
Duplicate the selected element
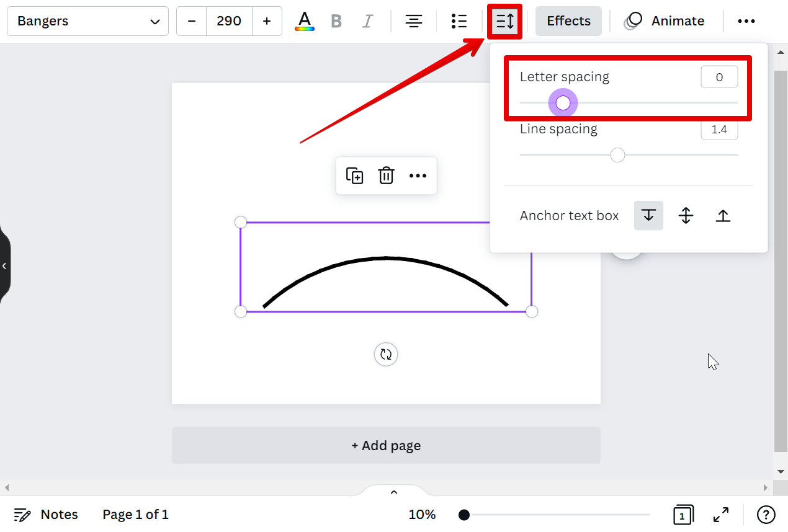click(x=354, y=175)
